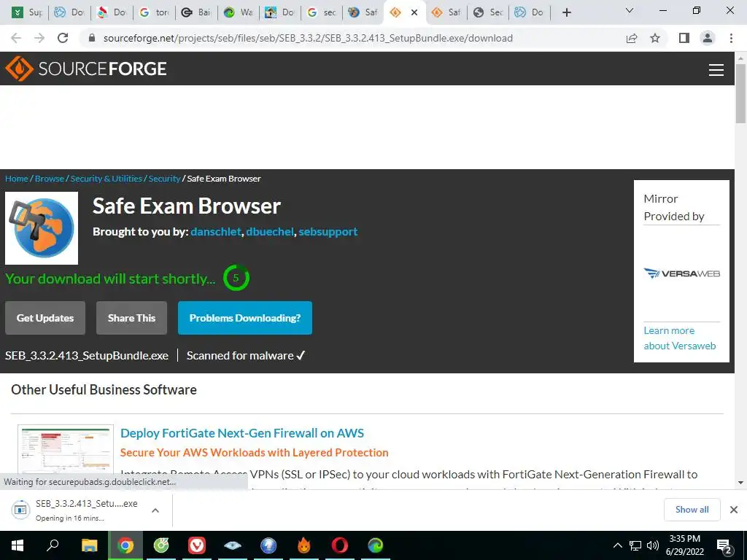This screenshot has height=560, width=747.
Task: Go back to the previous page
Action: [16, 38]
